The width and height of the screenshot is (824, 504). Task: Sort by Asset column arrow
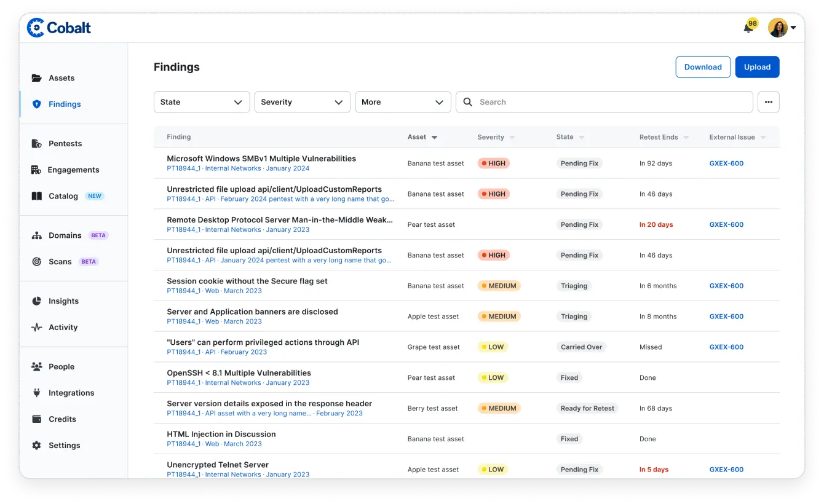[x=435, y=138]
